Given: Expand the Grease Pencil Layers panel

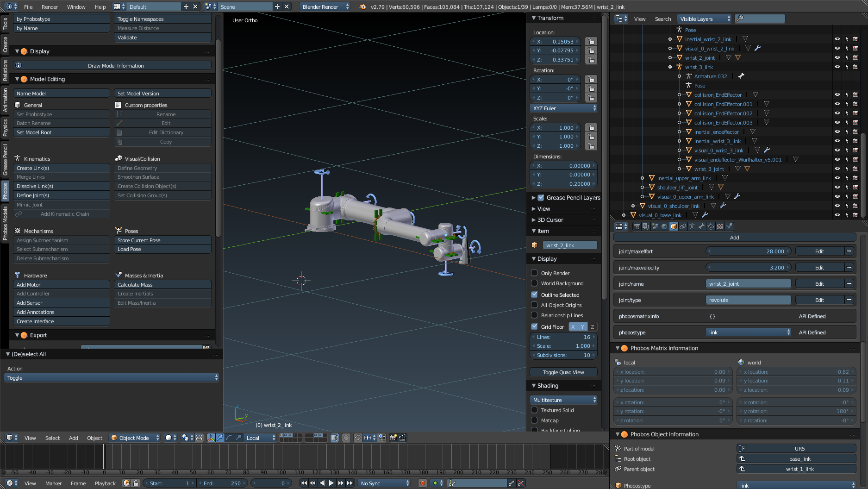Looking at the screenshot, I should [534, 198].
